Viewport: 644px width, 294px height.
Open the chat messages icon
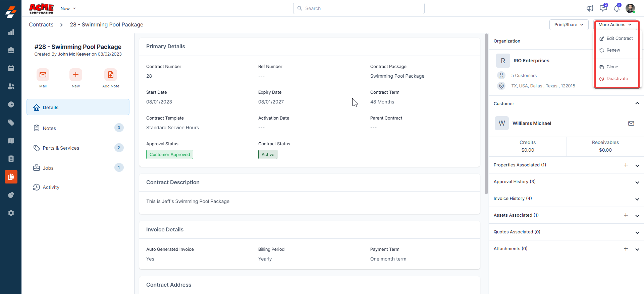(603, 8)
